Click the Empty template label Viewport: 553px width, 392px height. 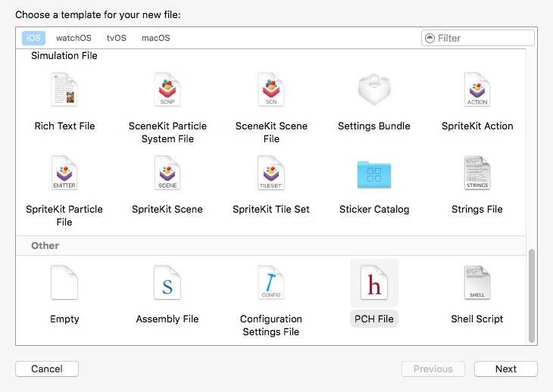(x=64, y=319)
